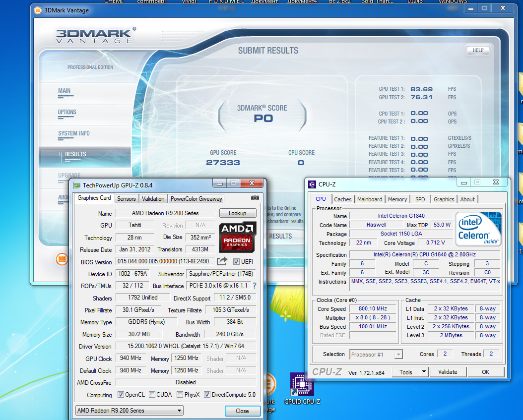
Task: Switch to the Sensors tab in GPU-Z
Action: pos(126,198)
